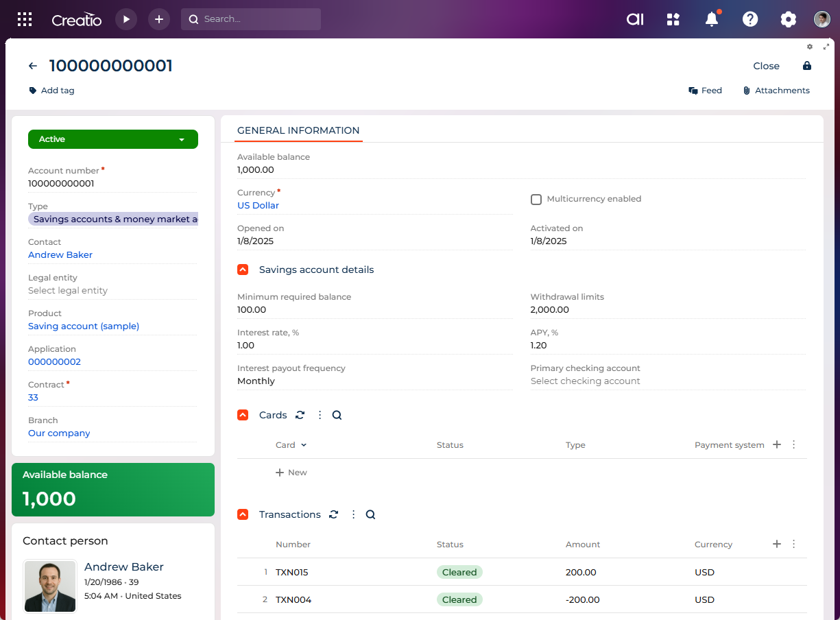Collapse the Cards section
Image resolution: width=840 pixels, height=620 pixels.
243,415
